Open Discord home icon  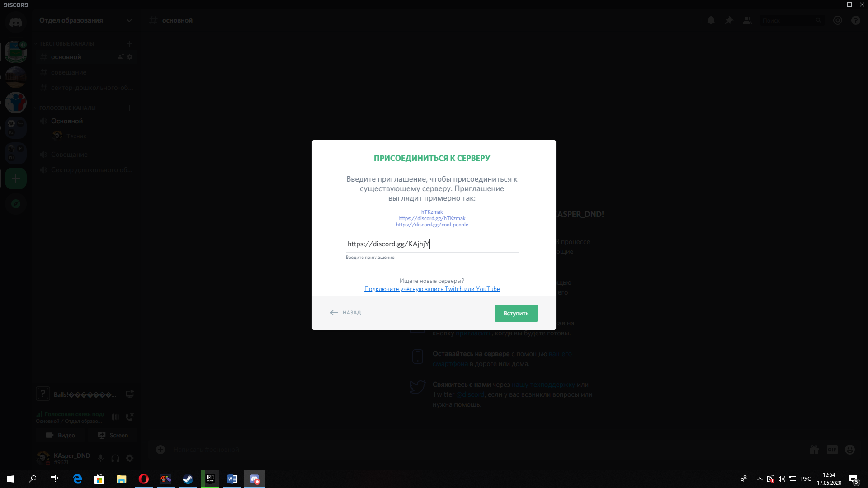point(16,22)
